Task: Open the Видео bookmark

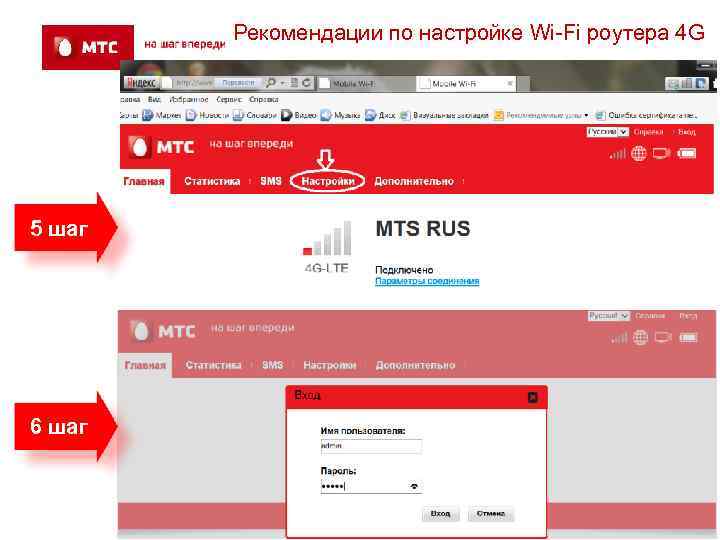Action: 299,115
